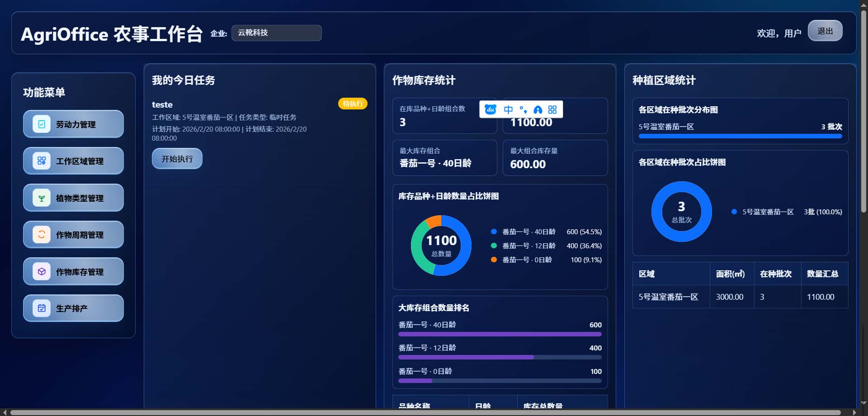This screenshot has width=868, height=416.
Task: Click the 作物库存管理 cube icon
Action: point(41,271)
